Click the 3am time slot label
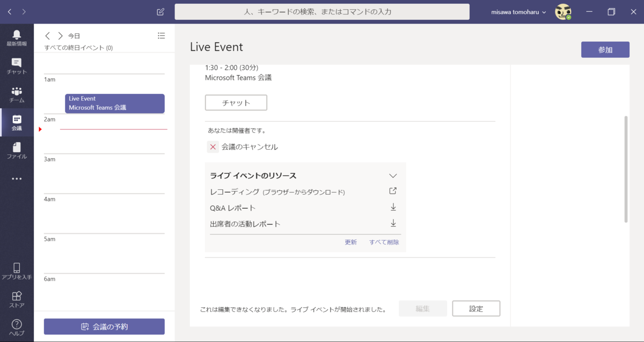This screenshot has width=644, height=342. (50, 159)
